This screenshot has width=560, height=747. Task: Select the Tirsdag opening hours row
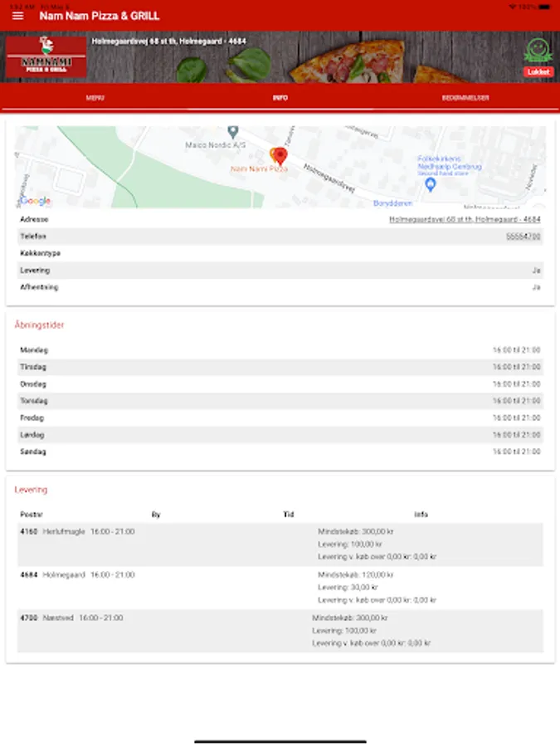tap(280, 367)
